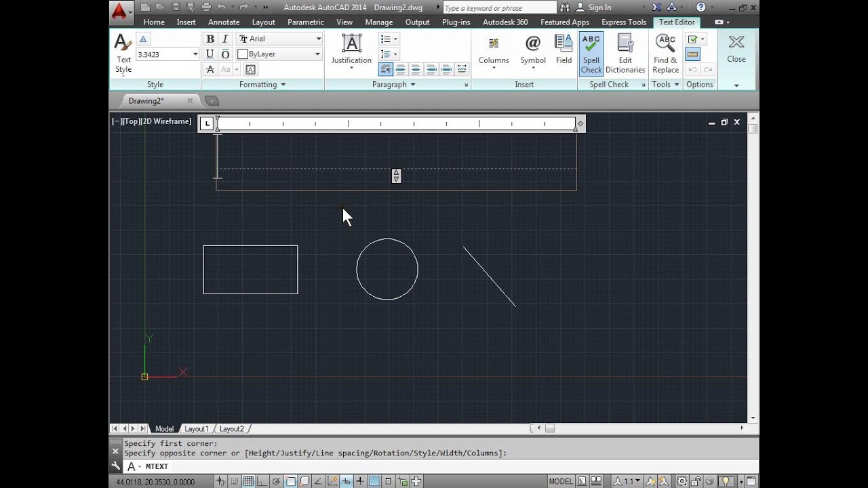
Task: Distribute the paragraph text
Action: (462, 69)
